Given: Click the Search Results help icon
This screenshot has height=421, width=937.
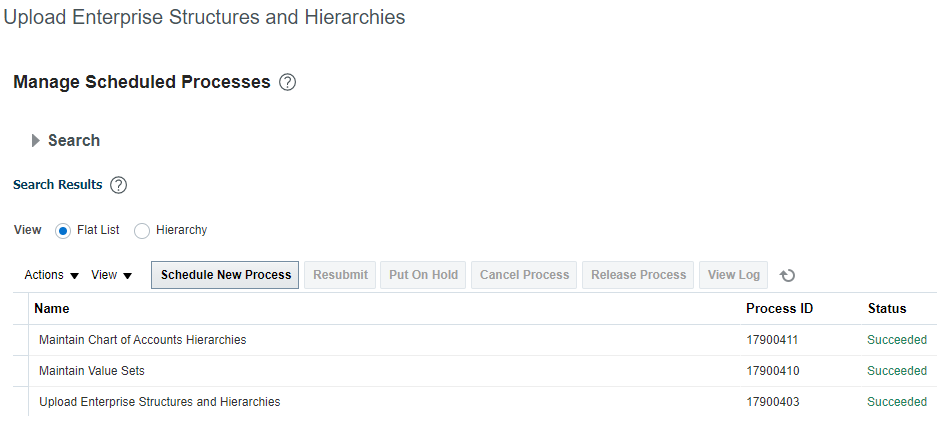Looking at the screenshot, I should 119,185.
